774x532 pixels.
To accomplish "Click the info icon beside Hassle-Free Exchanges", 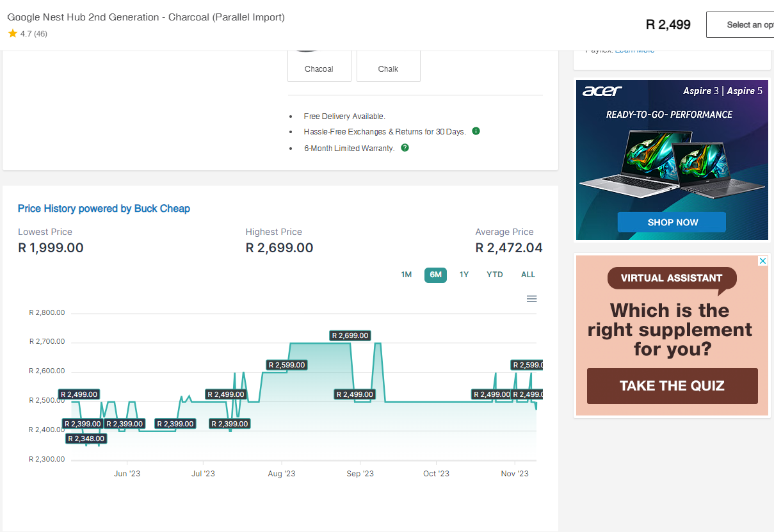I will click(x=476, y=131).
